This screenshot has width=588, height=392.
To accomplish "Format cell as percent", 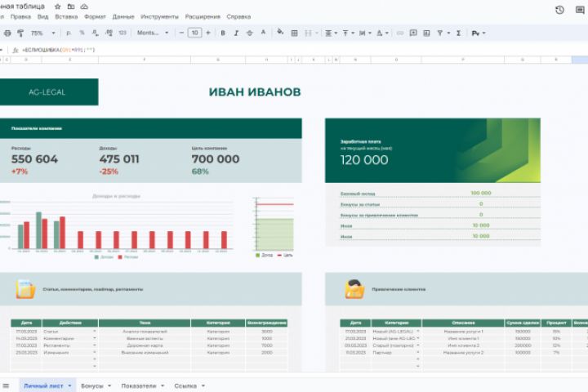I will click(x=82, y=33).
